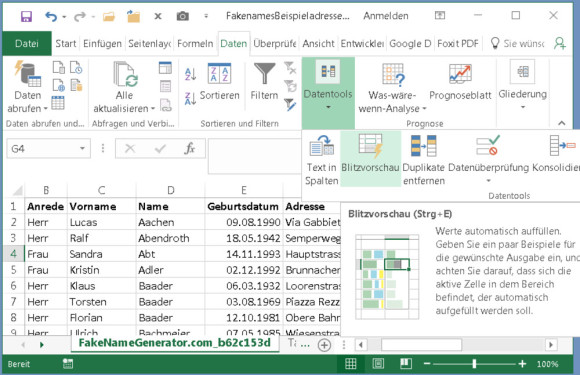Undo the last action
The image size is (580, 375).
[51, 16]
